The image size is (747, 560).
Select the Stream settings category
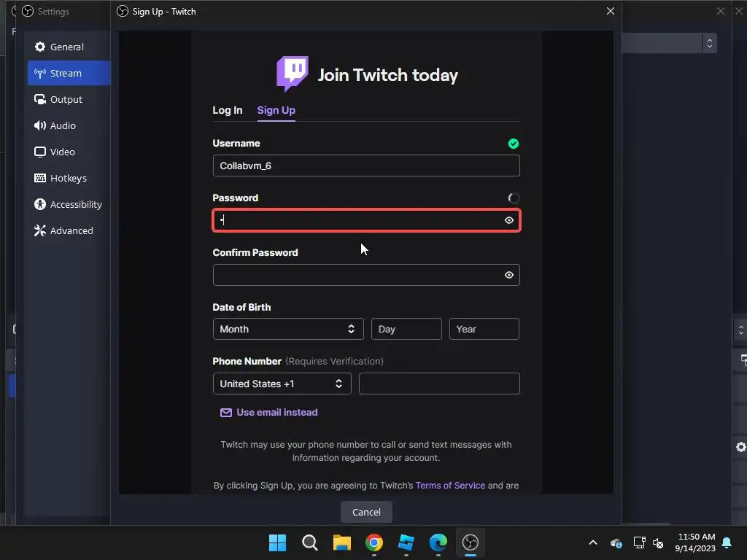(69, 73)
